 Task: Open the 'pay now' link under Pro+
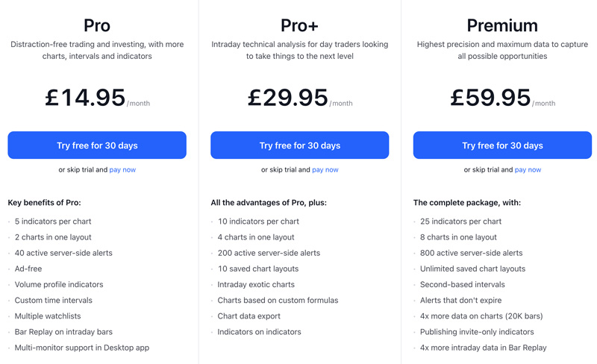tap(325, 170)
